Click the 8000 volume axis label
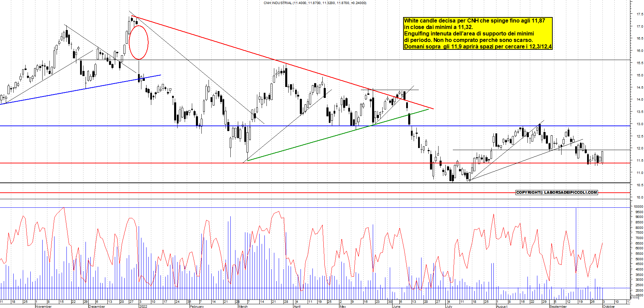This screenshot has width=644, height=308. [639, 228]
